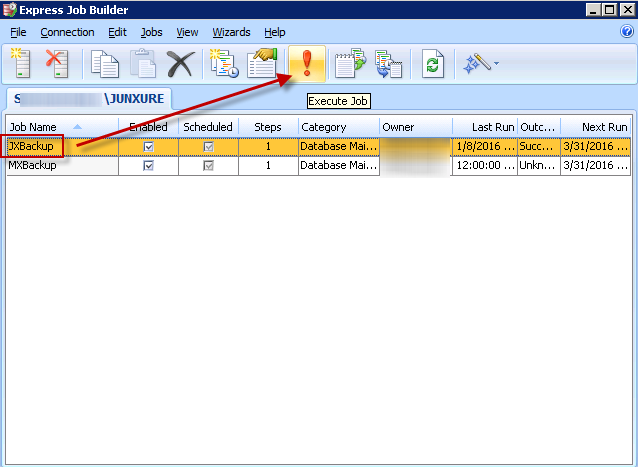Click the Execute Job exclamation icon
638x467 pixels.
coord(307,63)
